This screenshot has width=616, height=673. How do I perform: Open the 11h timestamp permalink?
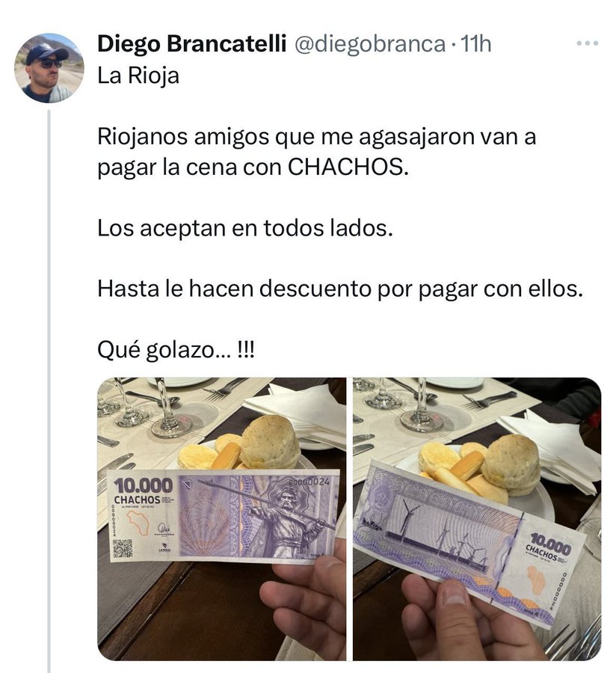pos(475,44)
